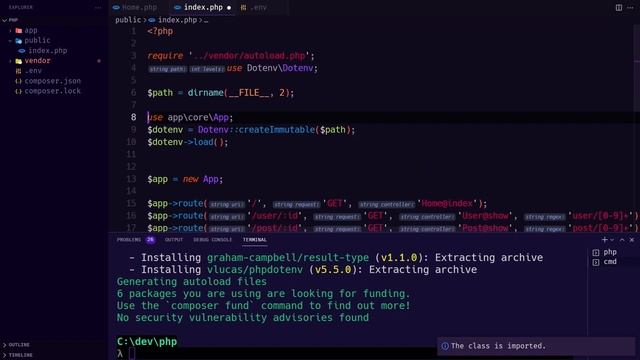Open the DEBUG CONSOLE tab
640x360 pixels.
[x=212, y=240]
